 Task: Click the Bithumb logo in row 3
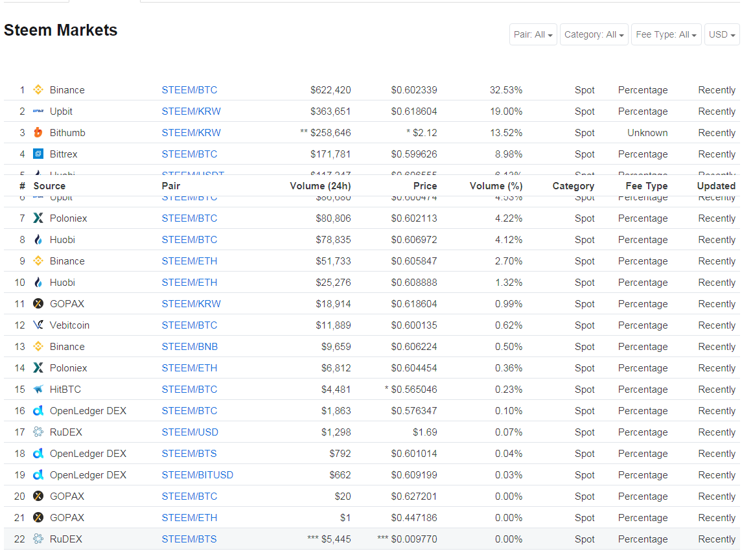coord(38,132)
